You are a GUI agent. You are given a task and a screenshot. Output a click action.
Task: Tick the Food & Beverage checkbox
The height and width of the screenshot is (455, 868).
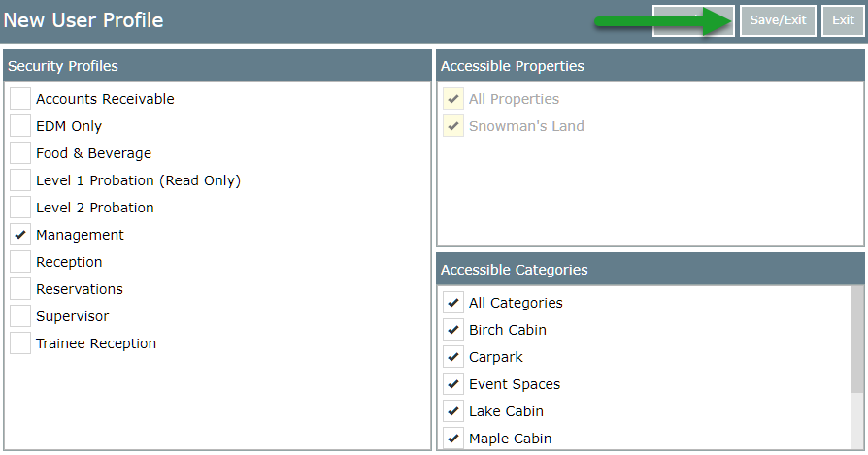click(x=20, y=153)
